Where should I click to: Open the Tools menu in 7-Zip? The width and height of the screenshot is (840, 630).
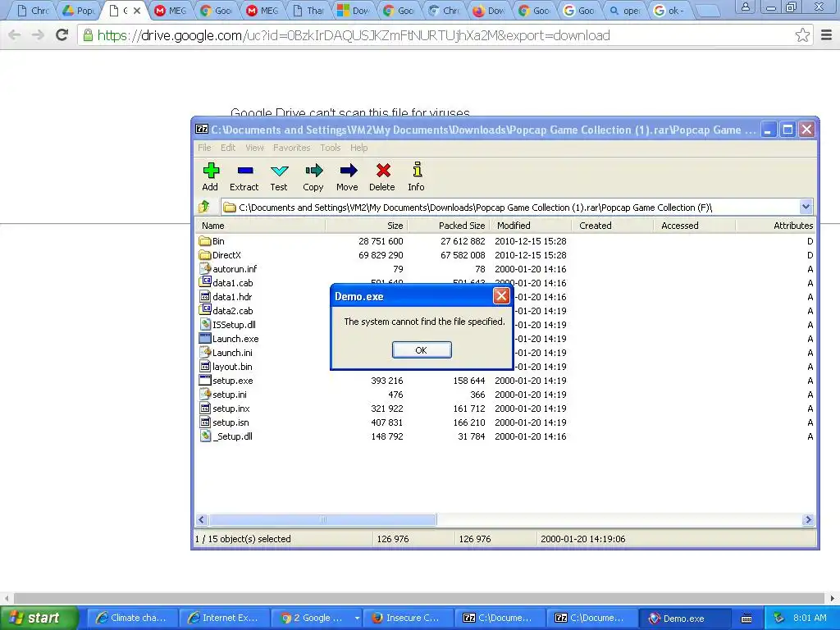pyautogui.click(x=330, y=148)
